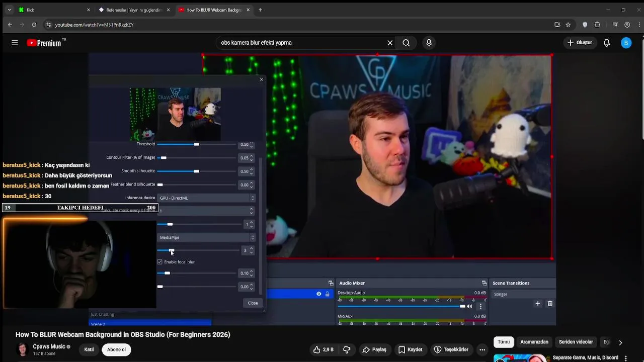Open the MediaPipe model dropdown

pos(206,237)
